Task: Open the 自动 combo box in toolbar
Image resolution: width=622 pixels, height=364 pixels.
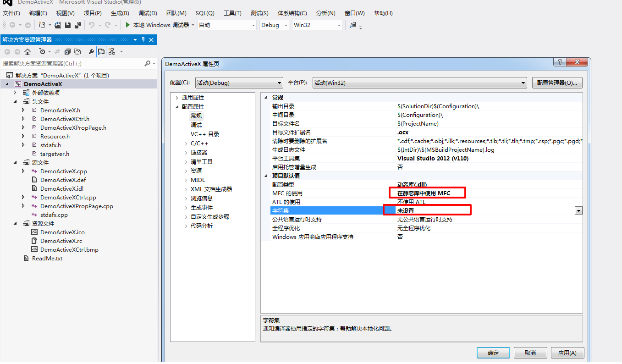Action: 227,25
